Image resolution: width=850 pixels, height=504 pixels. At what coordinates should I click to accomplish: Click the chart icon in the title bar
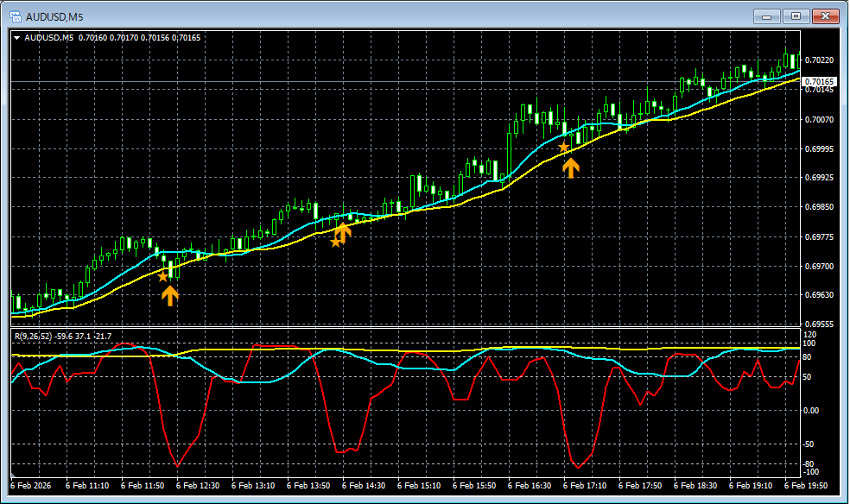tap(15, 16)
